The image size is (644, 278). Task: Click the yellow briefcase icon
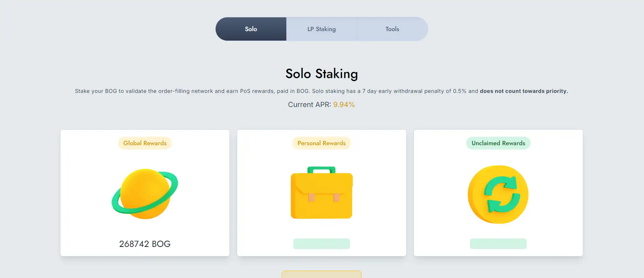(322, 193)
